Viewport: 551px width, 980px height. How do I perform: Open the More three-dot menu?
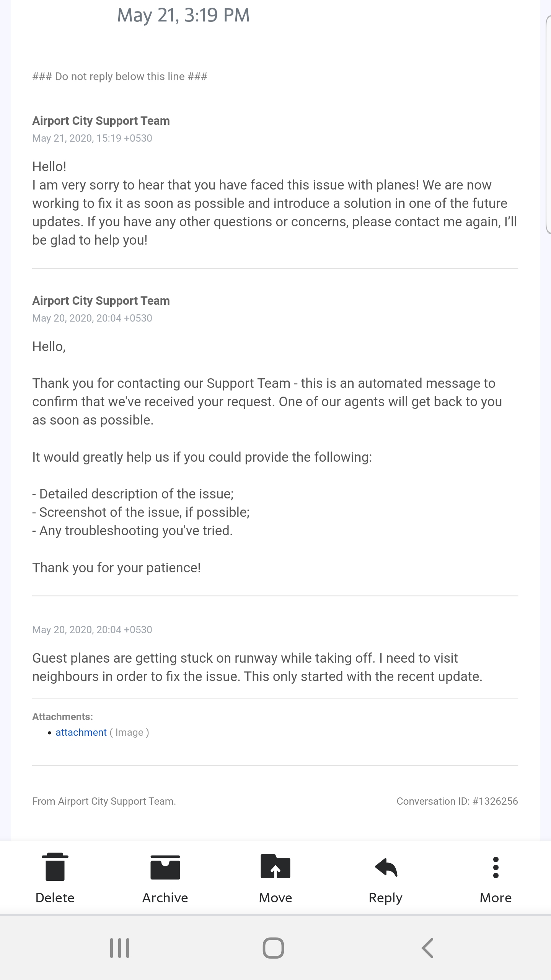496,867
